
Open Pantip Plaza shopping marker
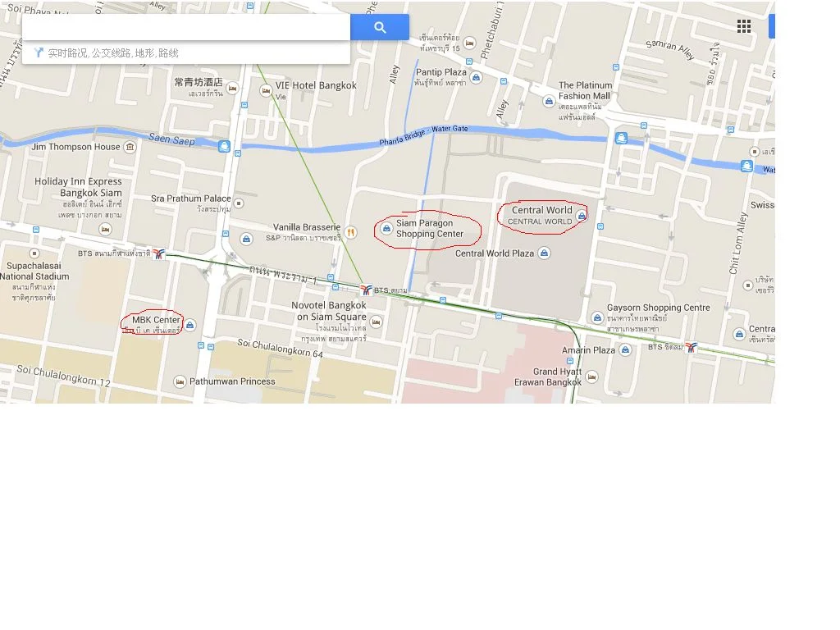tap(476, 78)
